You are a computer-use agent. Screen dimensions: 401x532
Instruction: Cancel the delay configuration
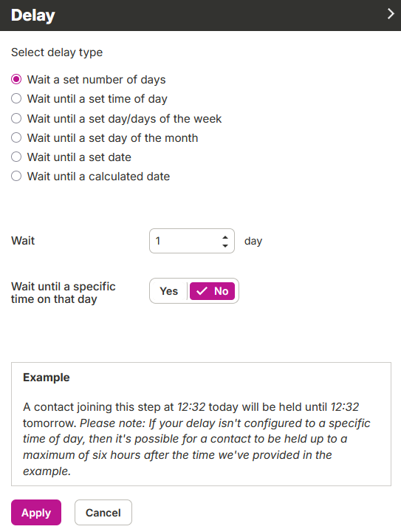(103, 512)
